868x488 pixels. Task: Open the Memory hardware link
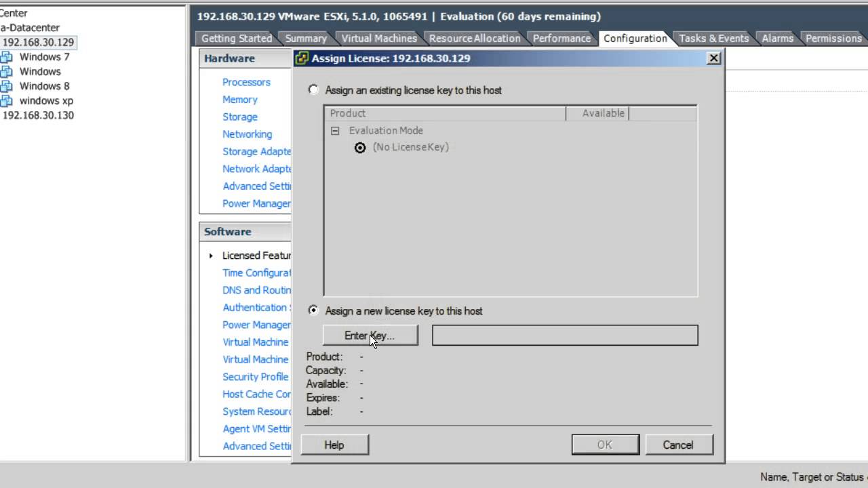click(x=240, y=100)
